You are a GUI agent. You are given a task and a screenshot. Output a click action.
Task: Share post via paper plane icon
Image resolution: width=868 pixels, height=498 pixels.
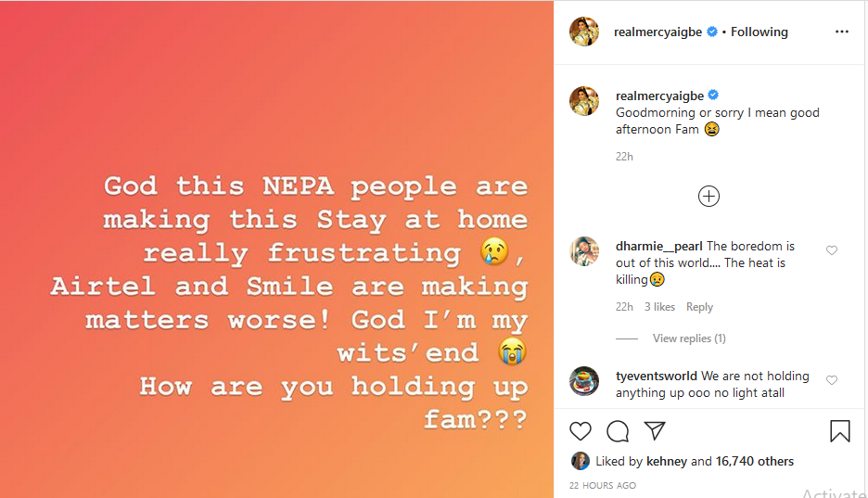click(655, 431)
